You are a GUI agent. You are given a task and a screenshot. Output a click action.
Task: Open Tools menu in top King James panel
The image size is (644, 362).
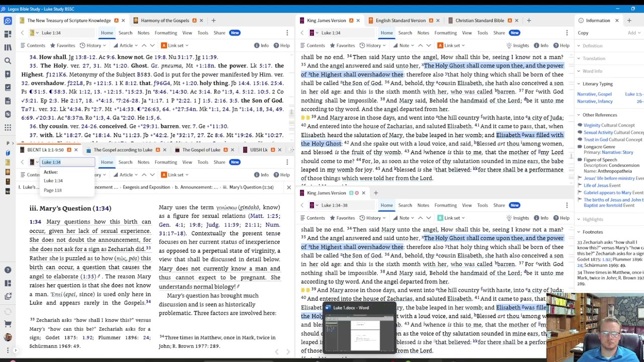[482, 33]
